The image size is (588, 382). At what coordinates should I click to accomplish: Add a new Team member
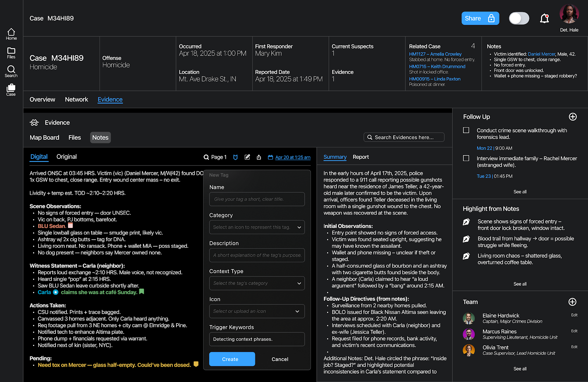572,302
